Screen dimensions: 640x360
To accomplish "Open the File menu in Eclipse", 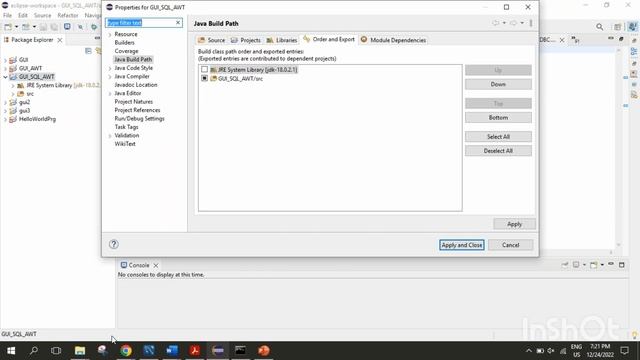I will pyautogui.click(x=7, y=15).
